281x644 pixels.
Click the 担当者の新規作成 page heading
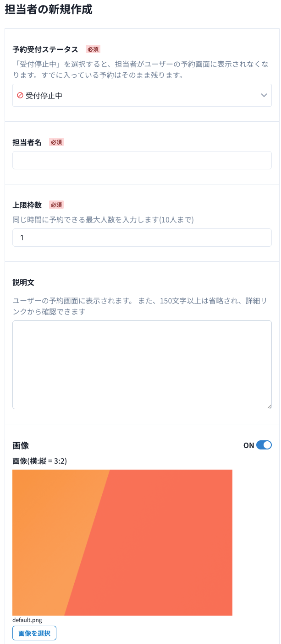pos(49,10)
